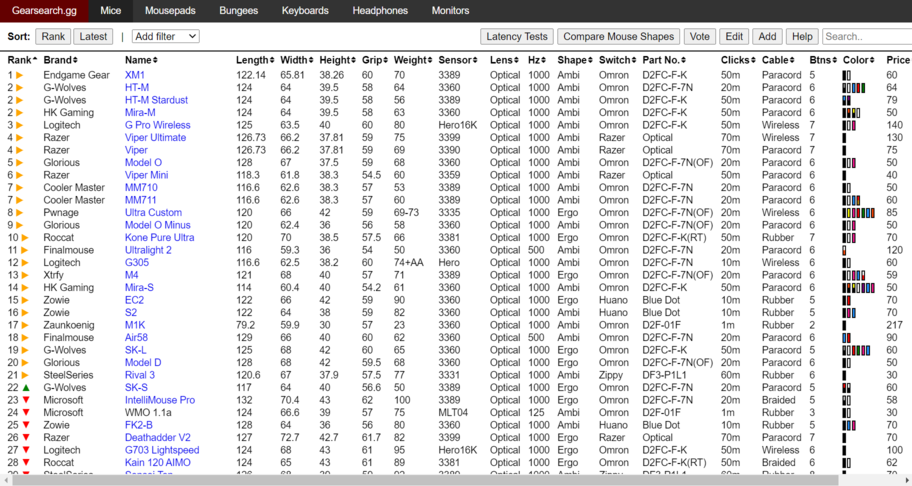The width and height of the screenshot is (912, 486).
Task: Click the Rank sort button
Action: pos(53,37)
